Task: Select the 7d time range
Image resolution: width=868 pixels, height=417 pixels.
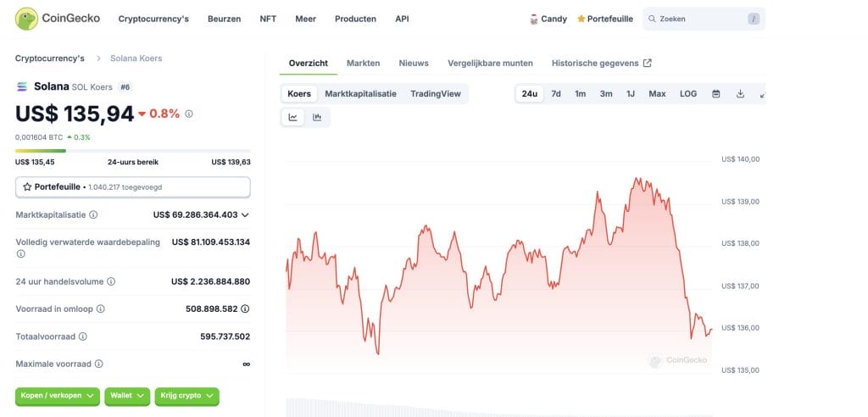Action: click(x=556, y=93)
